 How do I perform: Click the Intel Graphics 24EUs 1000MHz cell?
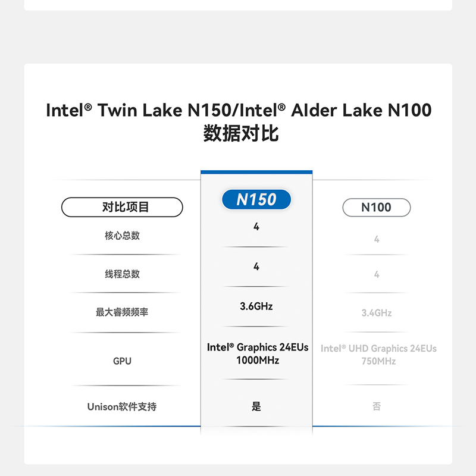pos(258,353)
